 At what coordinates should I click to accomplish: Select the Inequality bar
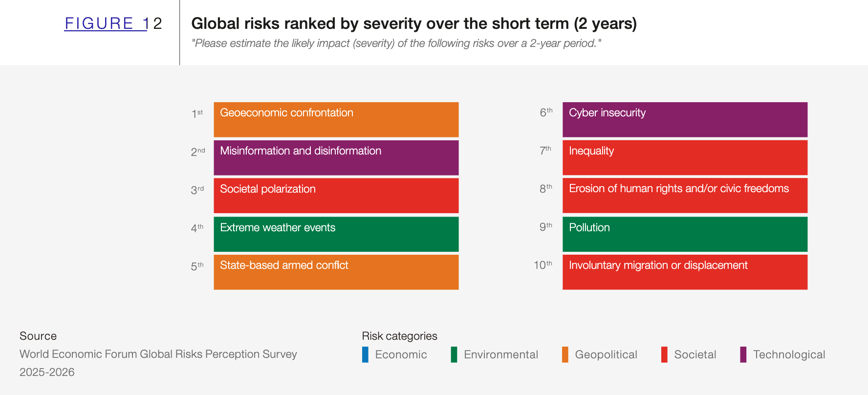click(685, 158)
